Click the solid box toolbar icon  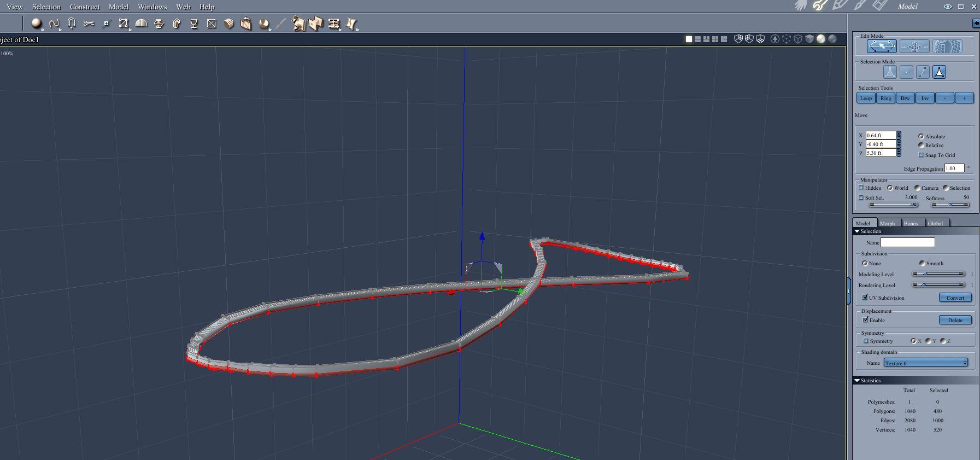pyautogui.click(x=228, y=24)
